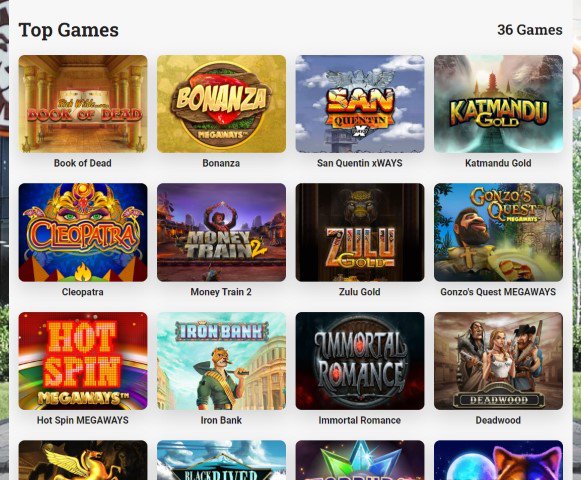Click the Cleopatra game thumbnail
Screen dimensions: 581x480
tap(83, 232)
